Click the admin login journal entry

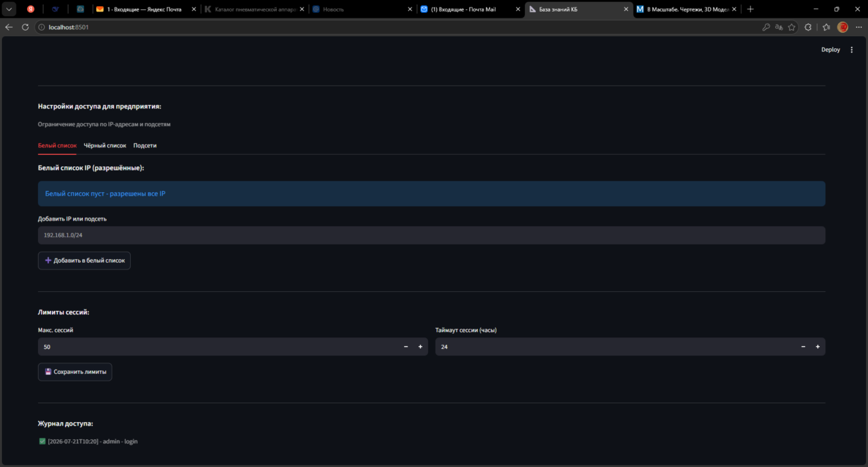[x=89, y=441]
